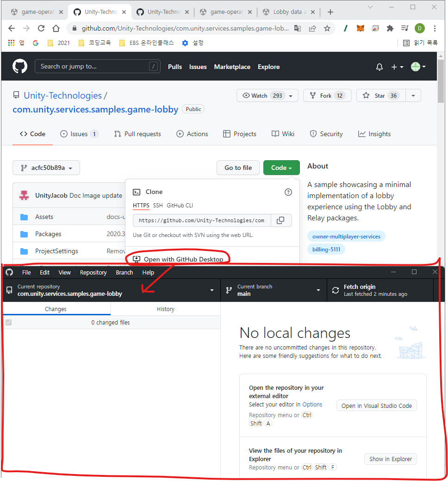Image resolution: width=448 pixels, height=481 pixels.
Task: Expand Current branch main dropdown
Action: (274, 290)
